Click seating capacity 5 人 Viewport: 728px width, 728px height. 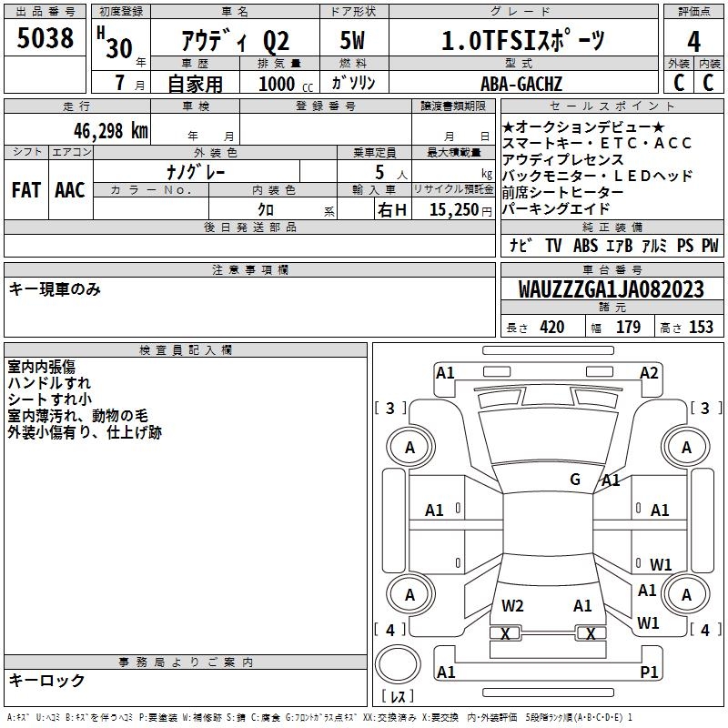tap(390, 172)
